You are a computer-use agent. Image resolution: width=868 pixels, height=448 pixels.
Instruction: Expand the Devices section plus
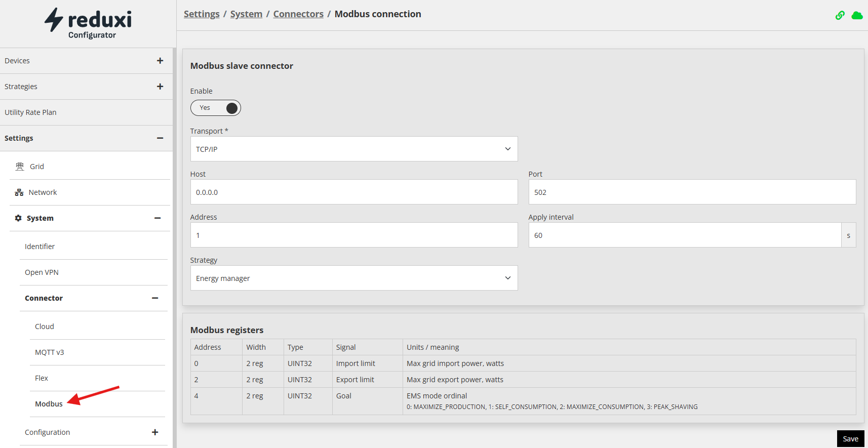tap(160, 61)
